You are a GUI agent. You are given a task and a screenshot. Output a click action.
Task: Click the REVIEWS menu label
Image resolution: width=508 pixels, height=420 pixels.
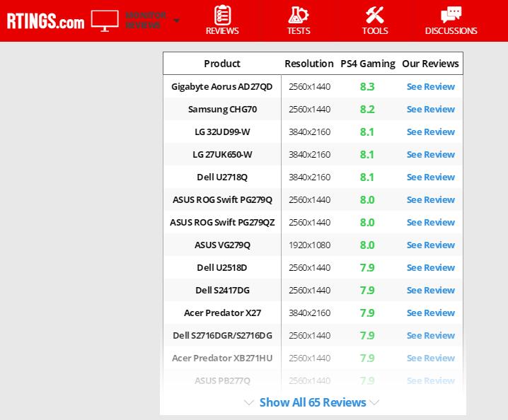[222, 31]
